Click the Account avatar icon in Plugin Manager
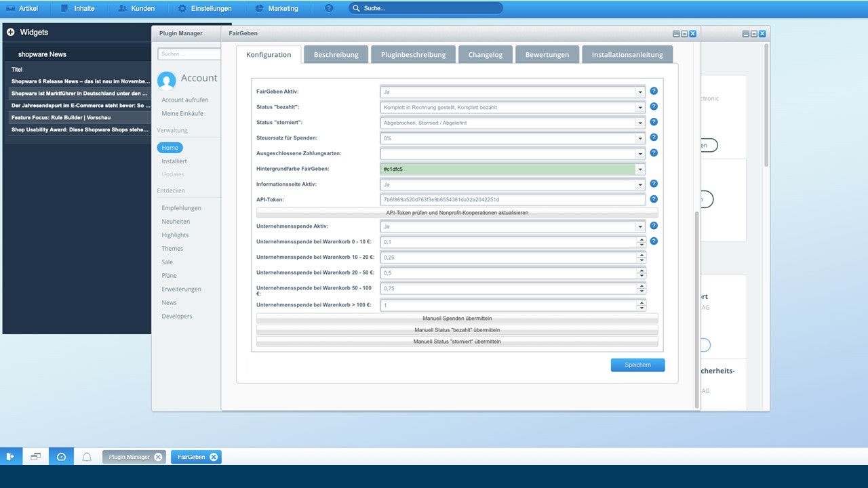This screenshot has width=868, height=488. (x=167, y=81)
